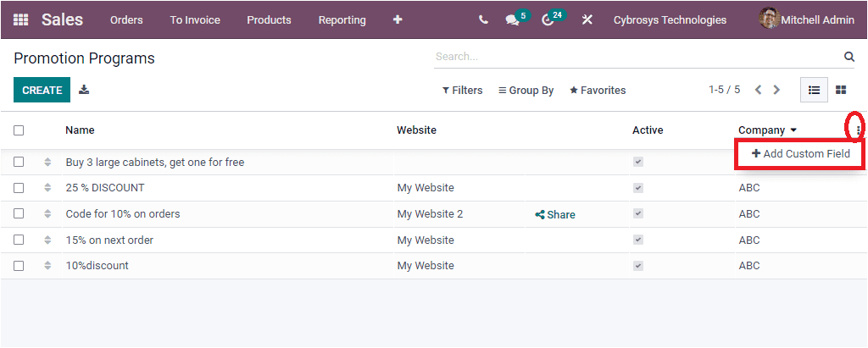The height and width of the screenshot is (348, 868).
Task: Grab handle of Buy 3 large cabinets row
Action: 47,162
